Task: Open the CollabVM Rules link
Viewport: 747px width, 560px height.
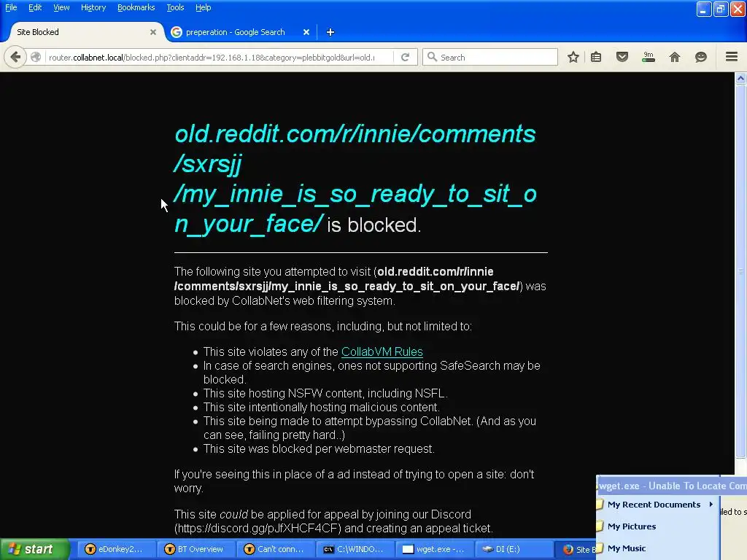Action: [x=382, y=351]
